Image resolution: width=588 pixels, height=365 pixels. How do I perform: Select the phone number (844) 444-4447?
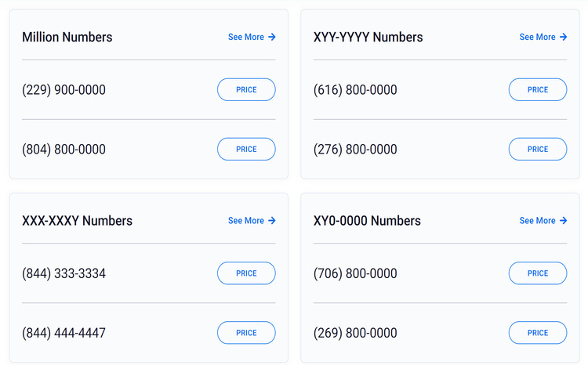pos(64,333)
